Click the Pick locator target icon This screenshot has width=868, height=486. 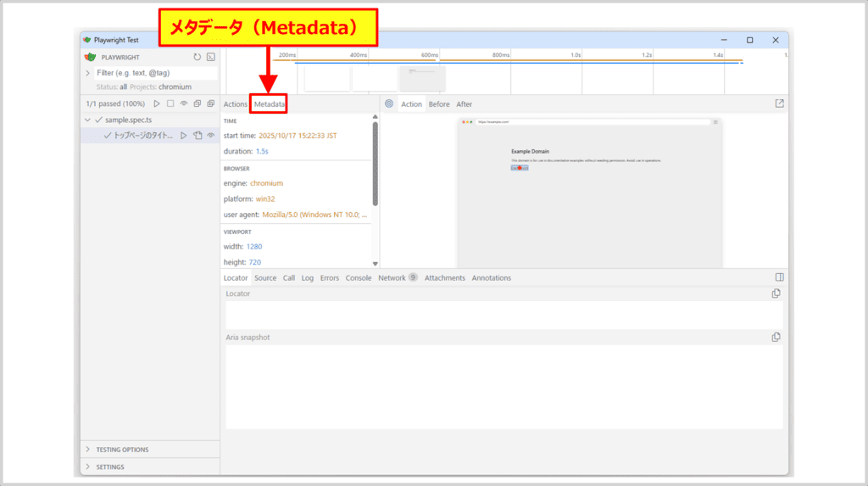[389, 103]
